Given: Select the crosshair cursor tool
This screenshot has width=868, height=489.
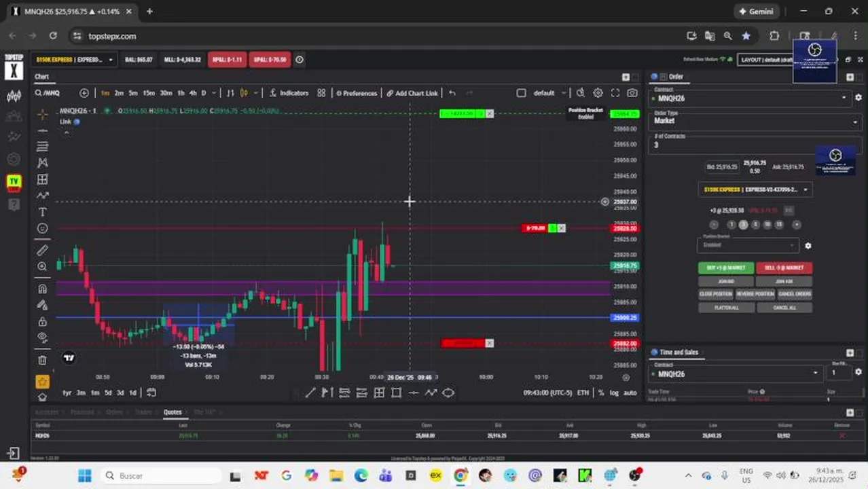Looking at the screenshot, I should (x=43, y=113).
